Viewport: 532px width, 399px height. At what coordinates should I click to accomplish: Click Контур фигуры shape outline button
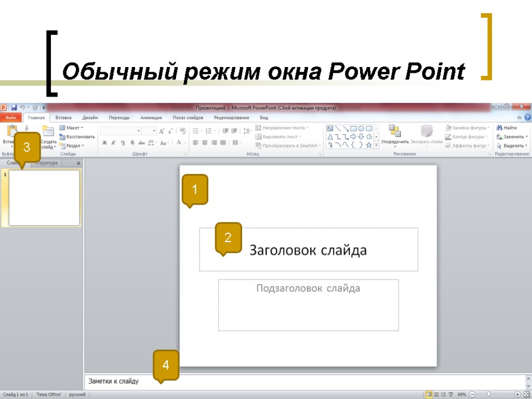pyautogui.click(x=467, y=137)
